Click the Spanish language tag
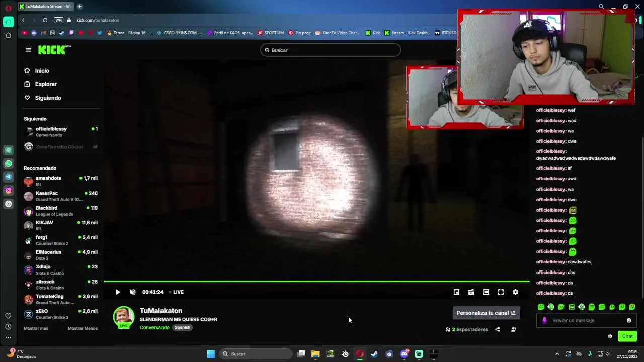 point(182,327)
